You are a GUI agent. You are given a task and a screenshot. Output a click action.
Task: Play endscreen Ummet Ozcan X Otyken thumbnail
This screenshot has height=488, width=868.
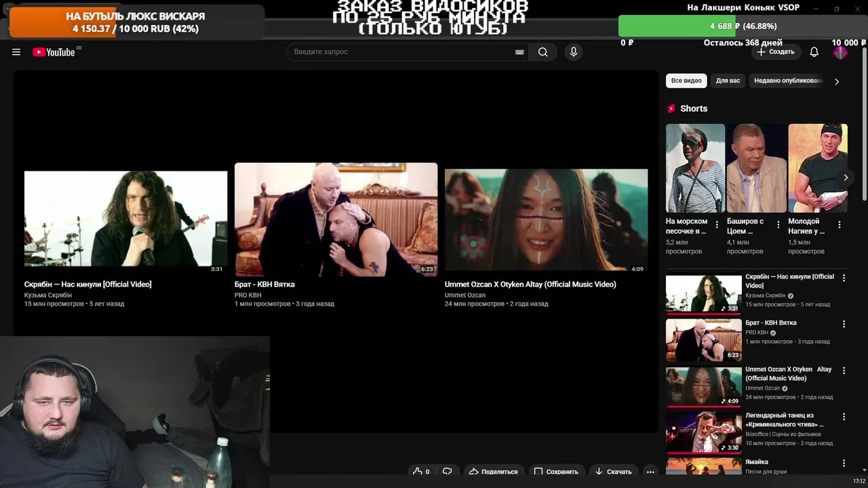pyautogui.click(x=546, y=221)
